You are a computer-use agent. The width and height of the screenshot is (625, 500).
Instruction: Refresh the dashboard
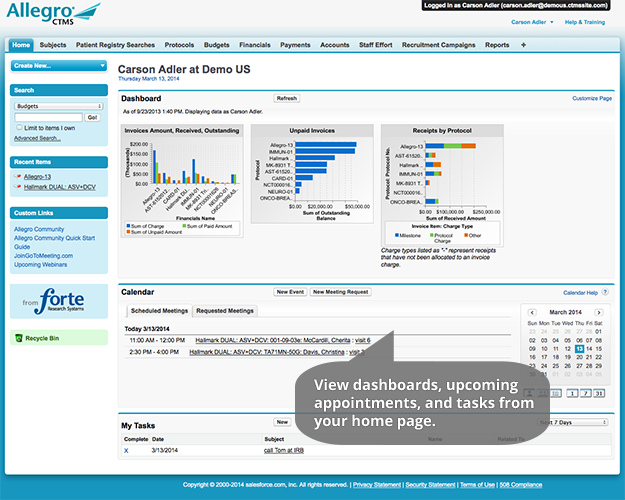287,98
